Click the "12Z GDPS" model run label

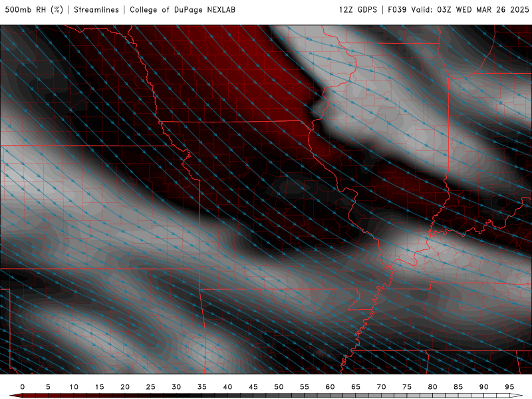tap(358, 10)
